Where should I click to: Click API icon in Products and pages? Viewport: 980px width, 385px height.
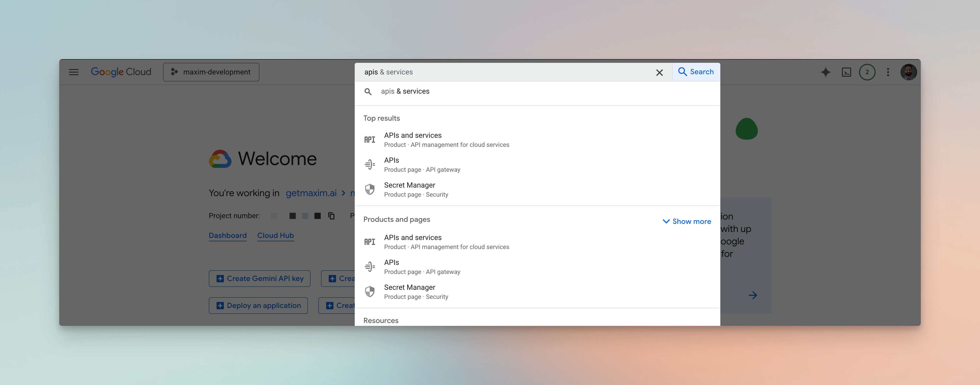(x=370, y=242)
